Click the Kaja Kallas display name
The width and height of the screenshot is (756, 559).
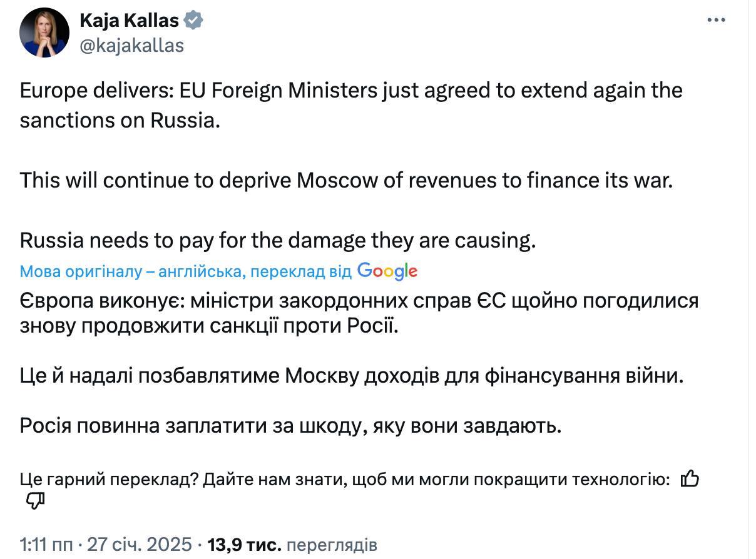coord(129,21)
